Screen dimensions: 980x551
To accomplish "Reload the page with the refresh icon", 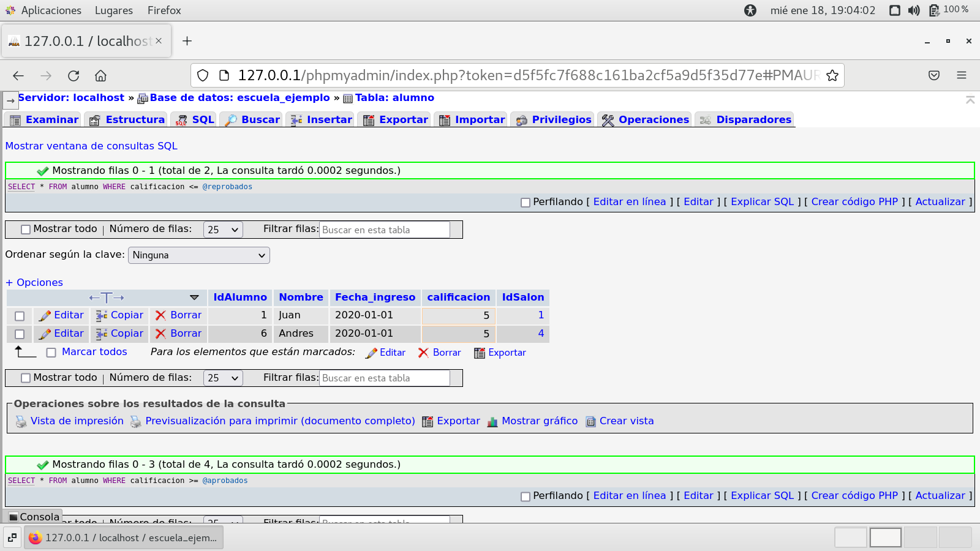I will click(73, 76).
